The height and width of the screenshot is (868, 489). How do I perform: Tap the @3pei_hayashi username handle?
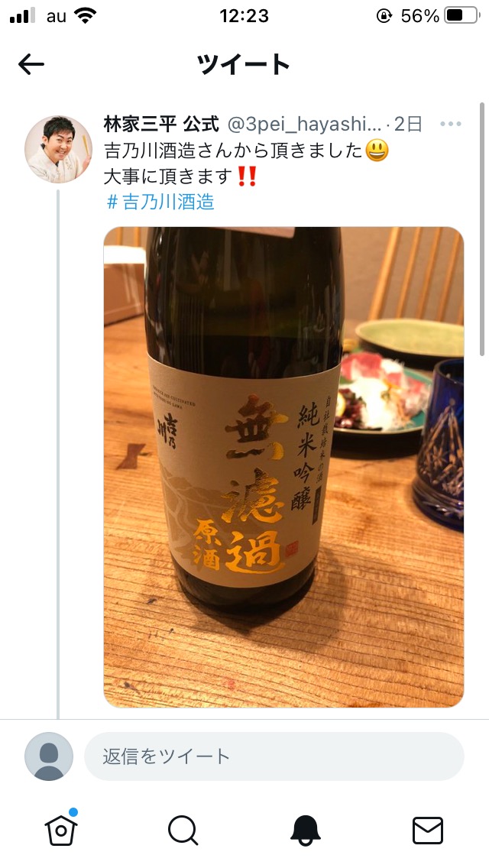(x=304, y=125)
